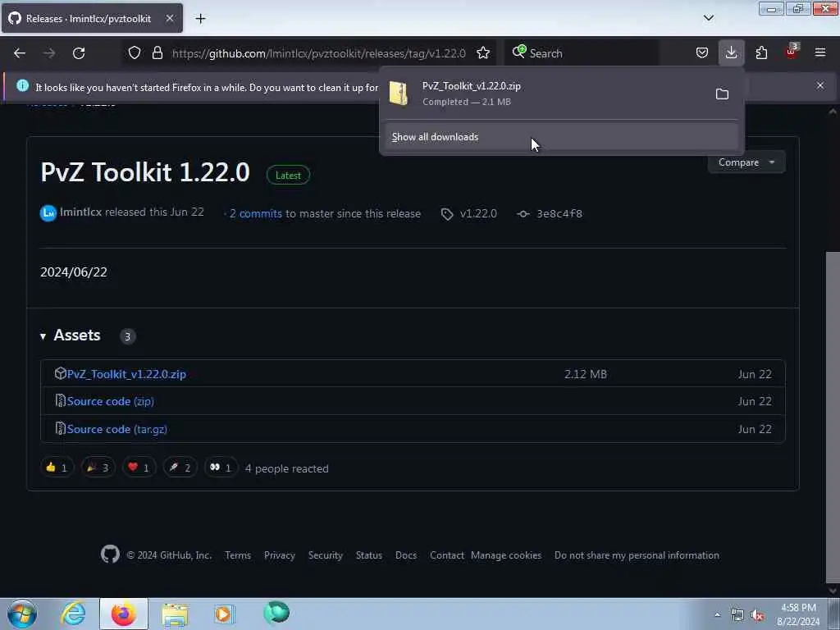The image size is (840, 630).
Task: Download PvZ_Toolkit_v1.22.0.zip asset
Action: (126, 374)
